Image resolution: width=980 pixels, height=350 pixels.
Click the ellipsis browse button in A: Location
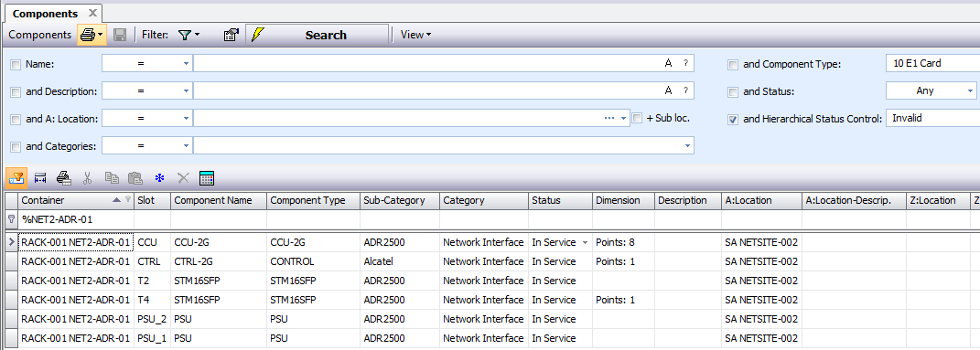[x=610, y=118]
